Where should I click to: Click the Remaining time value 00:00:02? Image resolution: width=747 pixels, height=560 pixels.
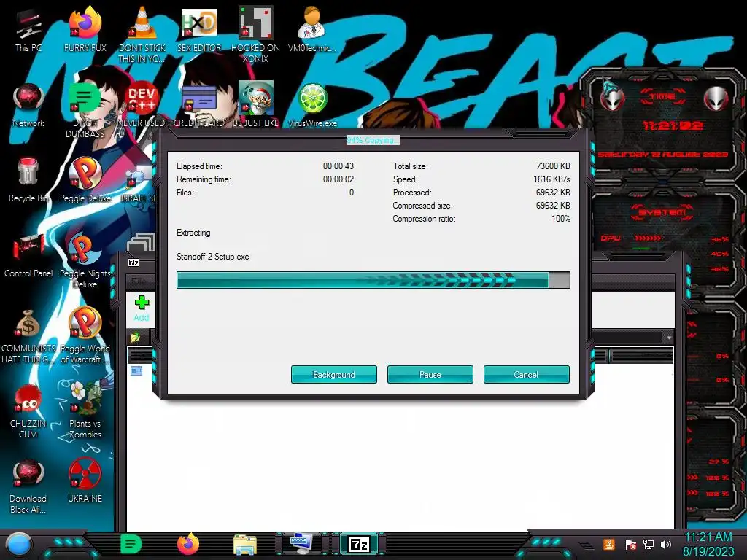point(338,179)
